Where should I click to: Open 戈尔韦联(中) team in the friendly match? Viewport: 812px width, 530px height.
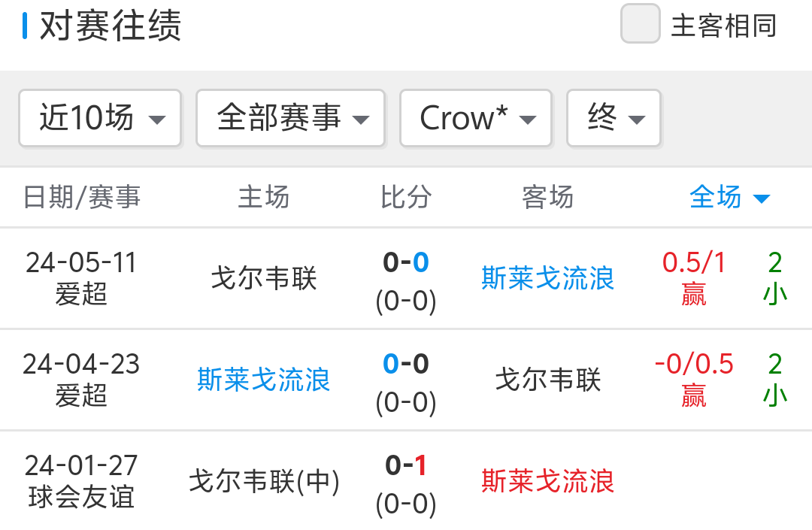263,481
